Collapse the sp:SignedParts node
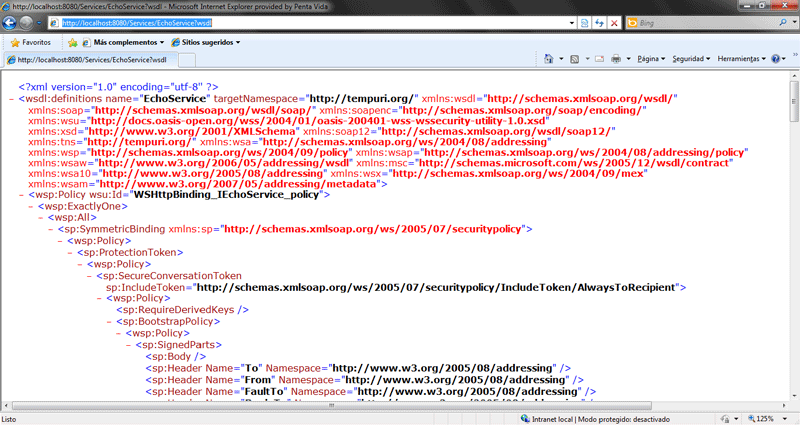The image size is (800, 425). click(x=129, y=345)
